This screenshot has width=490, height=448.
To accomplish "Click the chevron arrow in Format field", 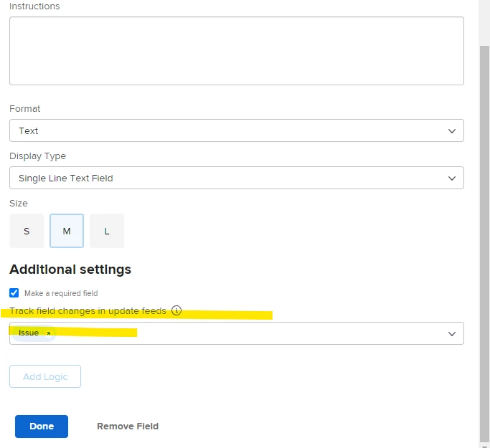I will (451, 131).
